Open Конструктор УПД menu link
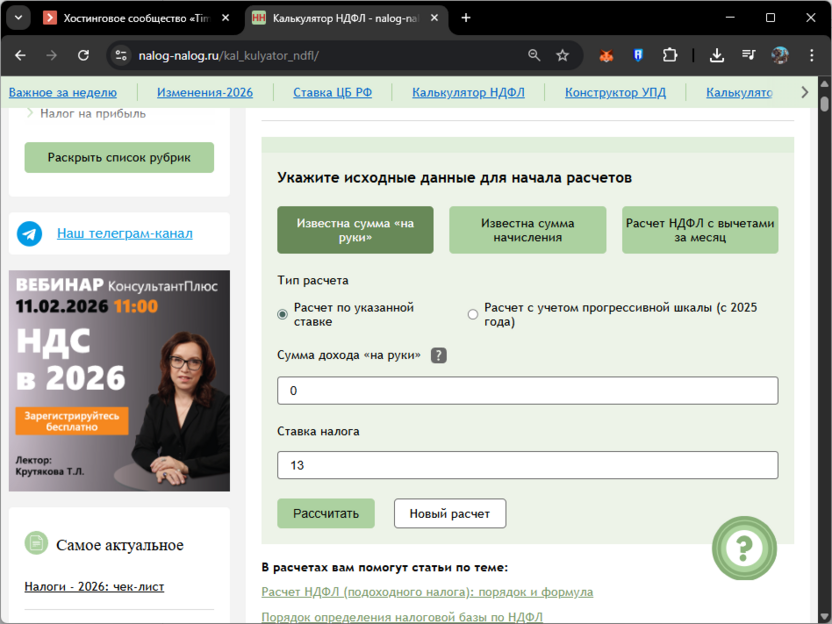832x624 pixels. click(x=616, y=92)
